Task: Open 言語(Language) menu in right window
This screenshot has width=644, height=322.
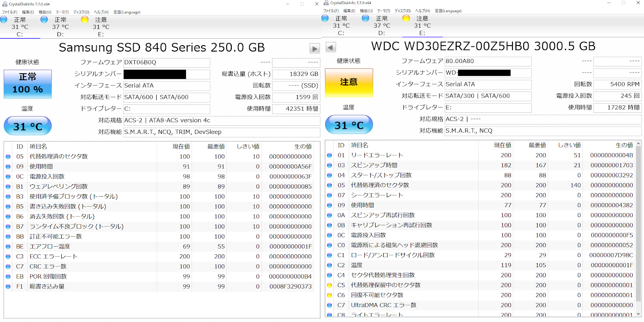Action: click(x=448, y=11)
